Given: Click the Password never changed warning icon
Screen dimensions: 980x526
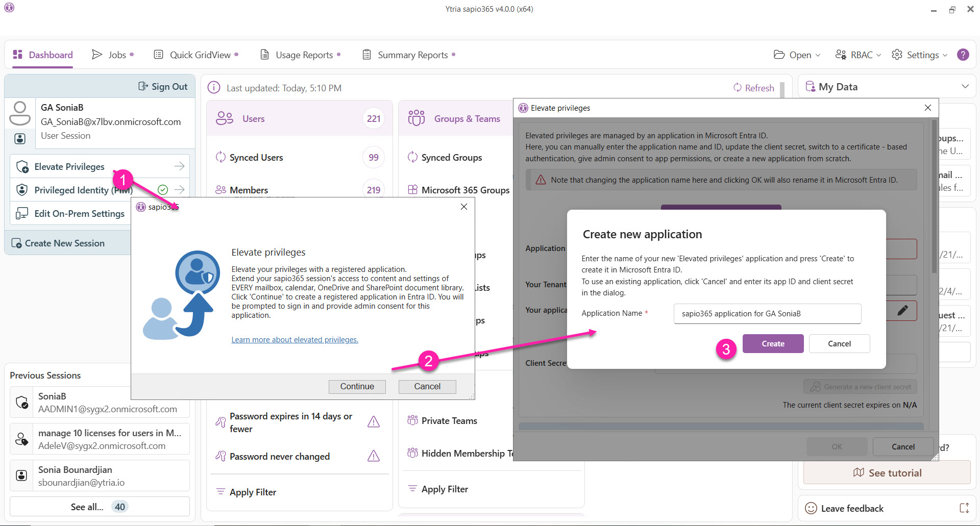Looking at the screenshot, I should pos(374,456).
